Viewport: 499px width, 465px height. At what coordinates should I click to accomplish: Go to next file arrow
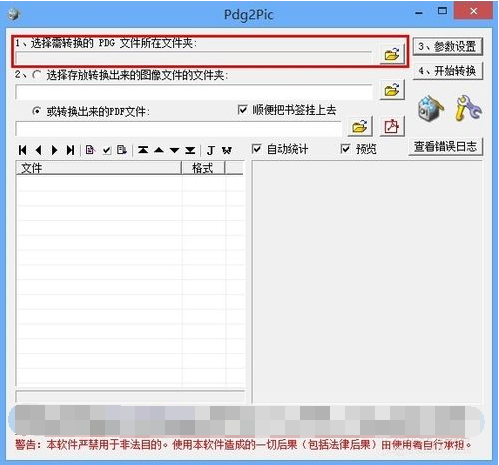pyautogui.click(x=54, y=150)
